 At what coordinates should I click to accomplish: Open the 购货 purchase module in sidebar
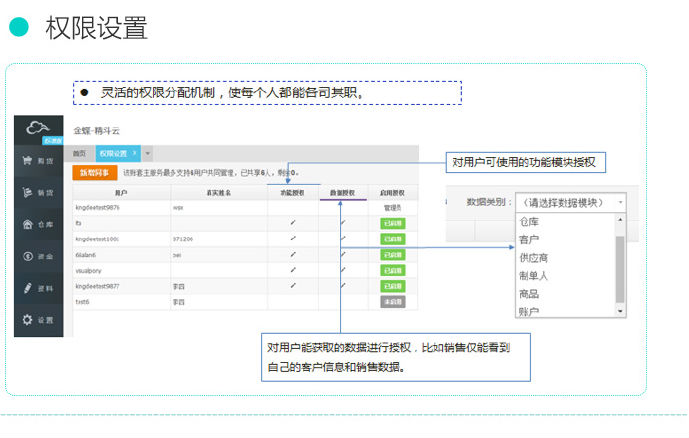tap(38, 160)
